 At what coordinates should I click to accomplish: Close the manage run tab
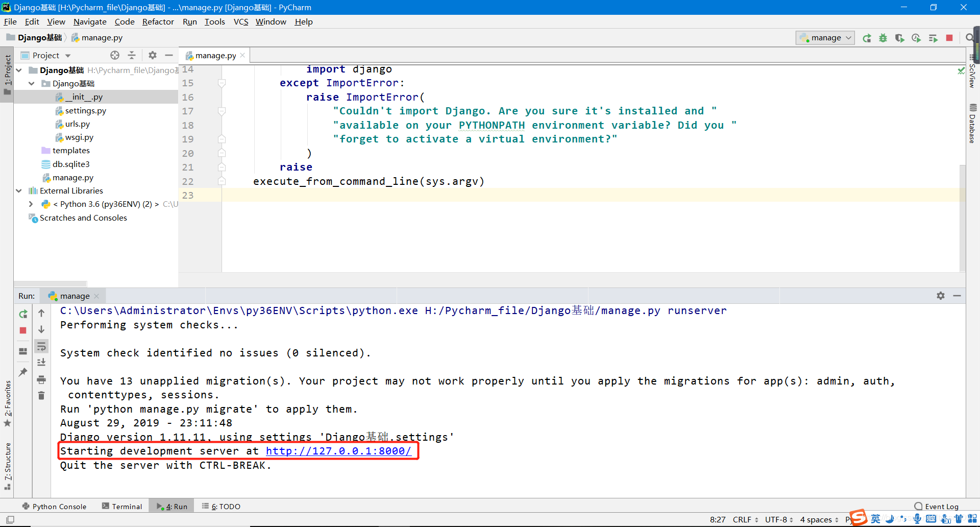tap(96, 296)
